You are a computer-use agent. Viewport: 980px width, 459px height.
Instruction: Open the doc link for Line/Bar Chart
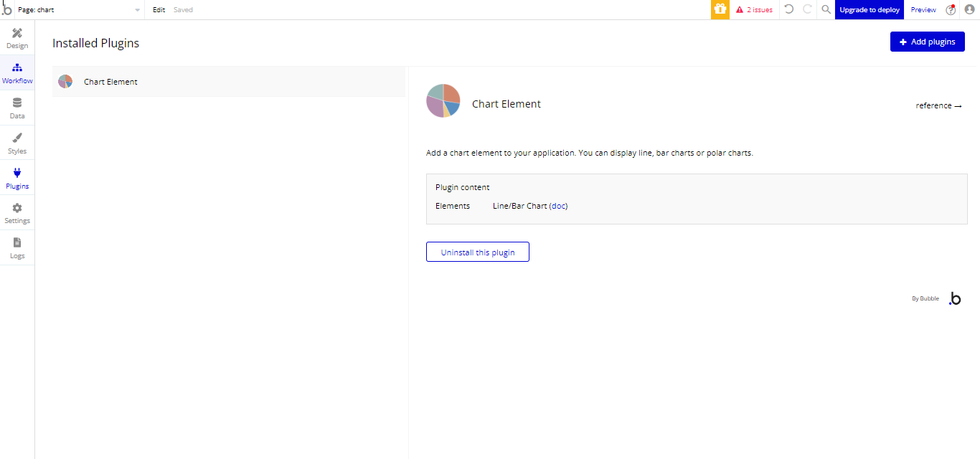[x=558, y=206]
